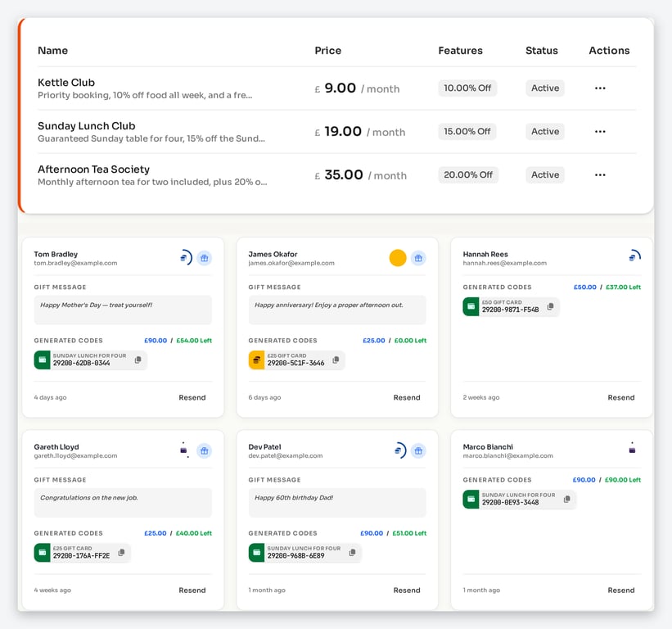Click the Congratulations on the new job message
This screenshot has width=672, height=629.
click(123, 503)
